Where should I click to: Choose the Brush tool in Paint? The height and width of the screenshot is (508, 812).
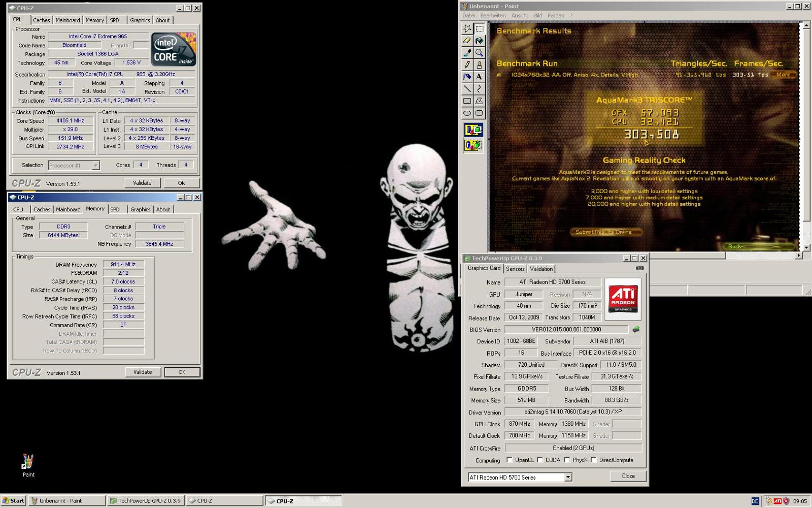tap(479, 65)
